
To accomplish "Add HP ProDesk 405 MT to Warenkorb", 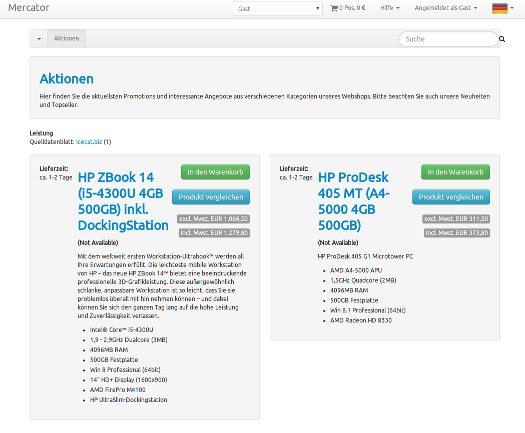I will click(455, 172).
